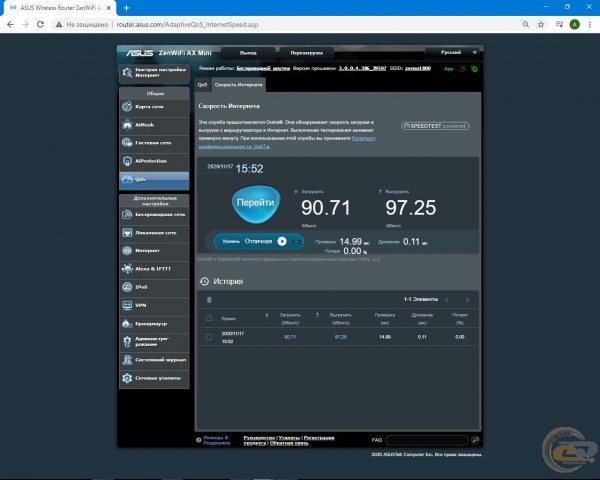Open the AiMesh section

coord(154,125)
